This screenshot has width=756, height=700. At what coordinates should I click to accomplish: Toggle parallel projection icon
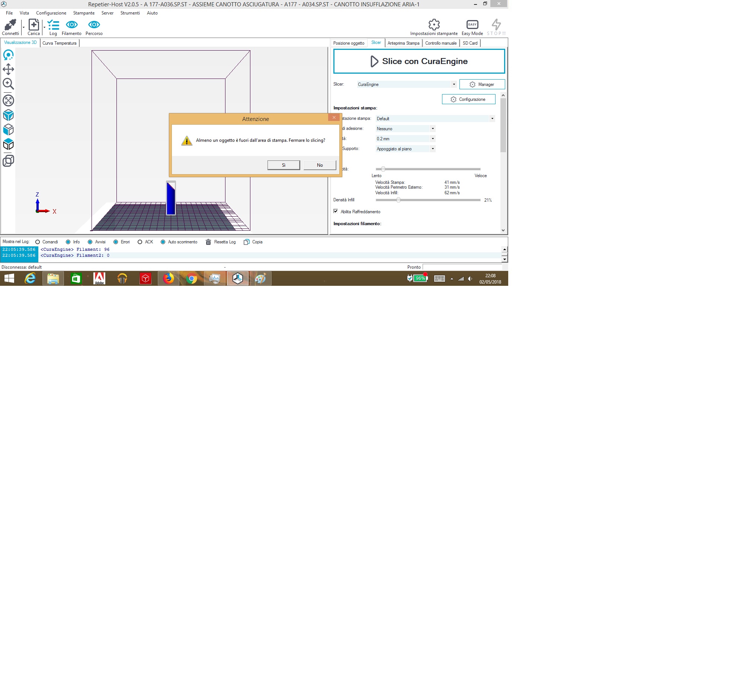(8, 161)
